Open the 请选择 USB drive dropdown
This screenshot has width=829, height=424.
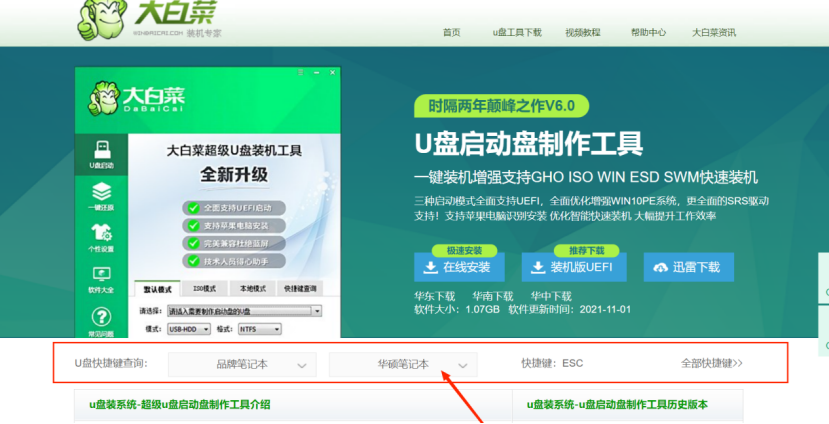point(244,311)
